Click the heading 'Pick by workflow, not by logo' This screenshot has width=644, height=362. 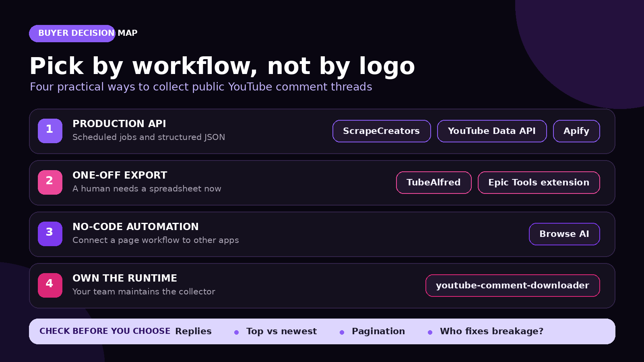tap(222, 66)
